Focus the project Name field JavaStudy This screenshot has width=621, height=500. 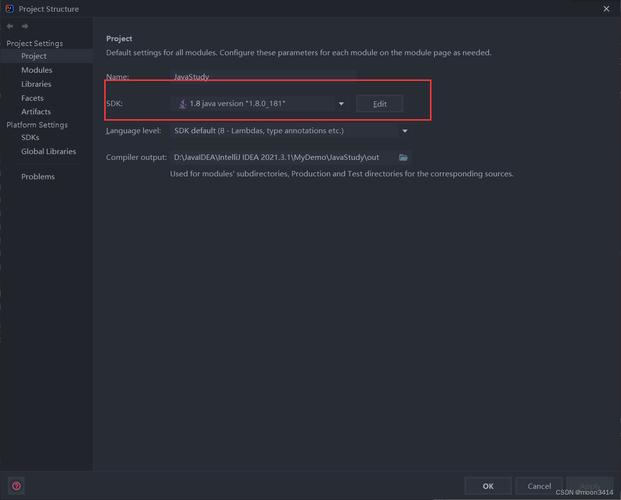[263, 76]
